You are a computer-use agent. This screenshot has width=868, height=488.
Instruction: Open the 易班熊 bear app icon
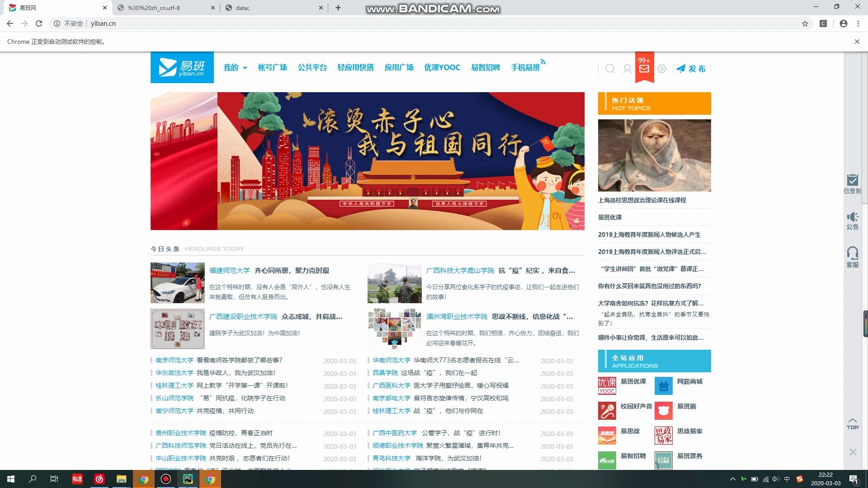[x=663, y=411]
